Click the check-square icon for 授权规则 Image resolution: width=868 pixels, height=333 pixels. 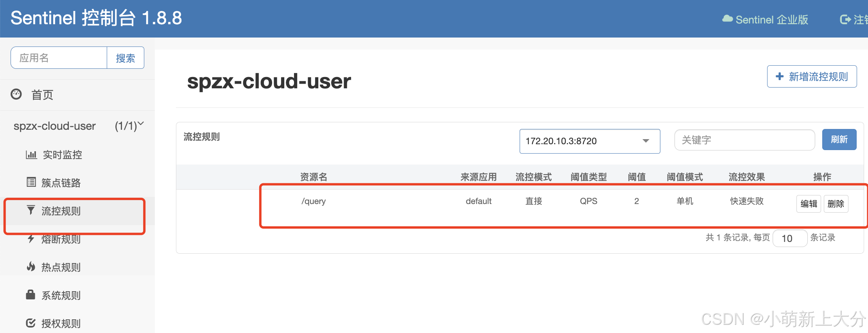point(31,323)
